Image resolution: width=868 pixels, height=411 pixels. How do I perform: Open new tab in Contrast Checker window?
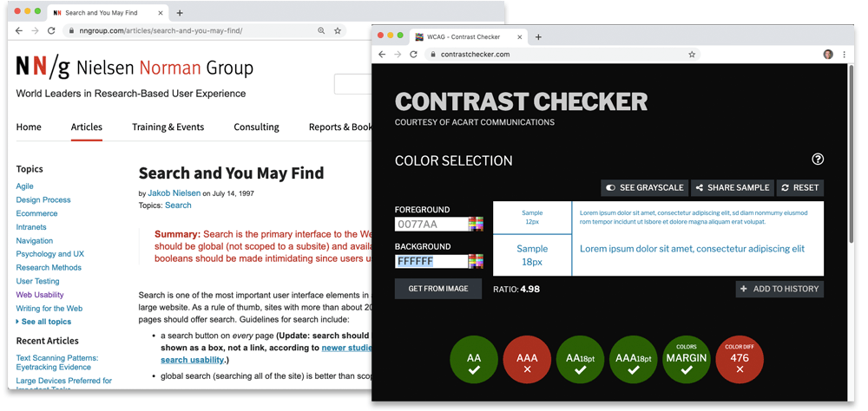538,37
